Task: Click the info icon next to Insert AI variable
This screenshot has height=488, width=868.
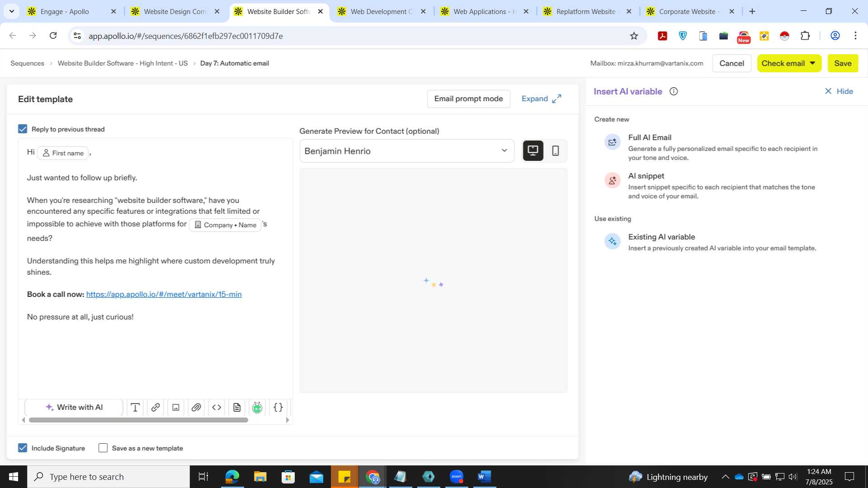Action: pyautogui.click(x=674, y=91)
